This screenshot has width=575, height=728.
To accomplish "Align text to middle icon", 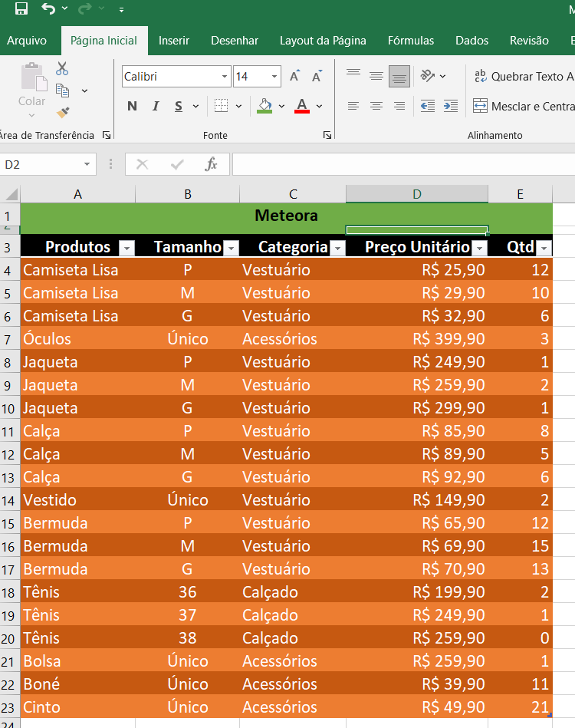I will [376, 76].
